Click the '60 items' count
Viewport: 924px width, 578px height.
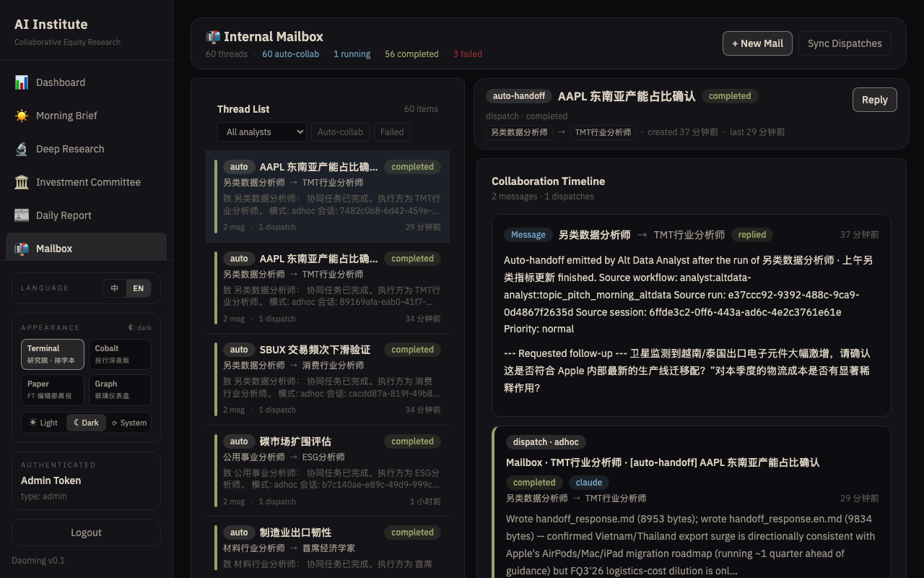421,109
